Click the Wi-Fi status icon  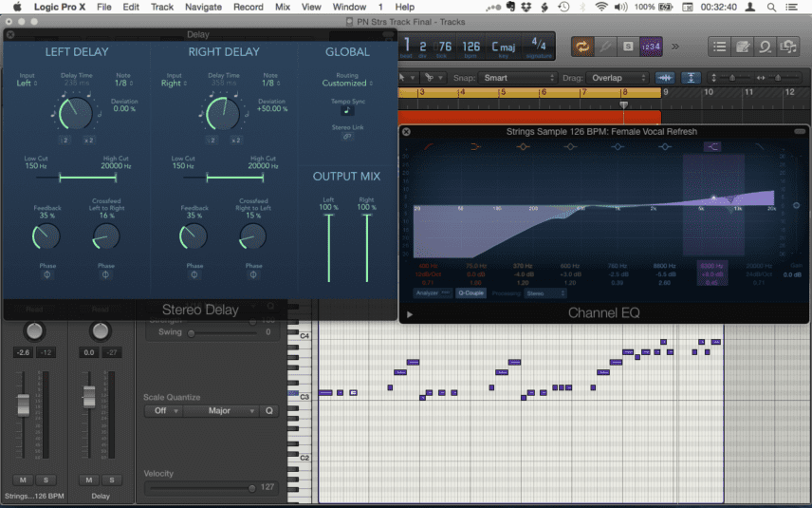pyautogui.click(x=601, y=7)
